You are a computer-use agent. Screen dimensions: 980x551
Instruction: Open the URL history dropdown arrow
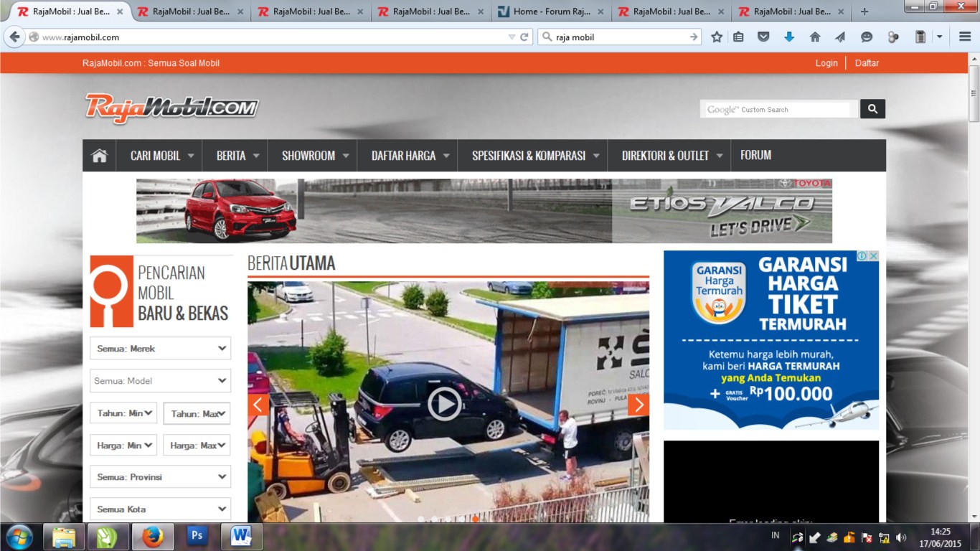tap(512, 37)
